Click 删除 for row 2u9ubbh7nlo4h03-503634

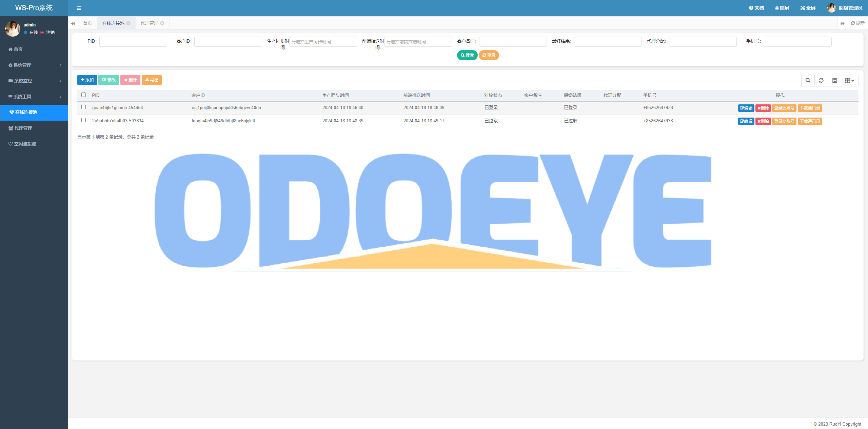(763, 121)
